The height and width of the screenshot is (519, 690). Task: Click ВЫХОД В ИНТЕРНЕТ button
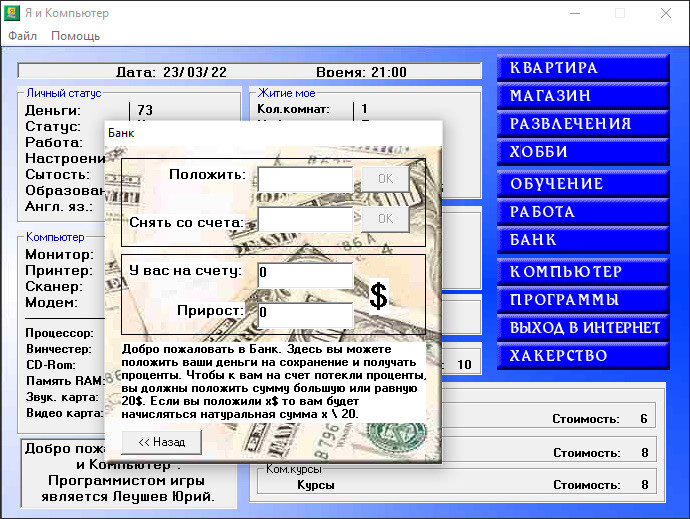[583, 328]
